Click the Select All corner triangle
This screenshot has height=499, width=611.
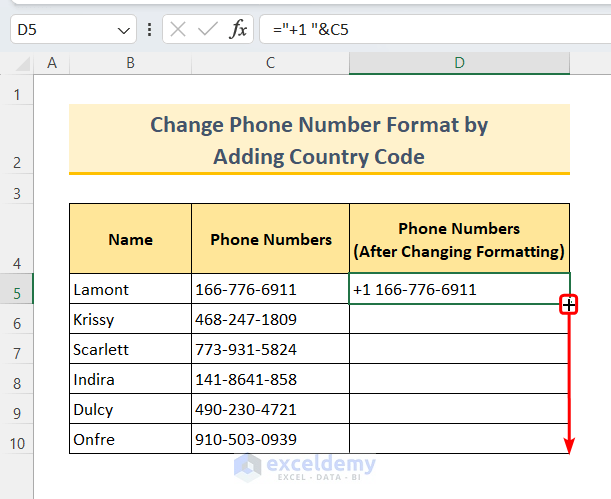click(x=23, y=64)
